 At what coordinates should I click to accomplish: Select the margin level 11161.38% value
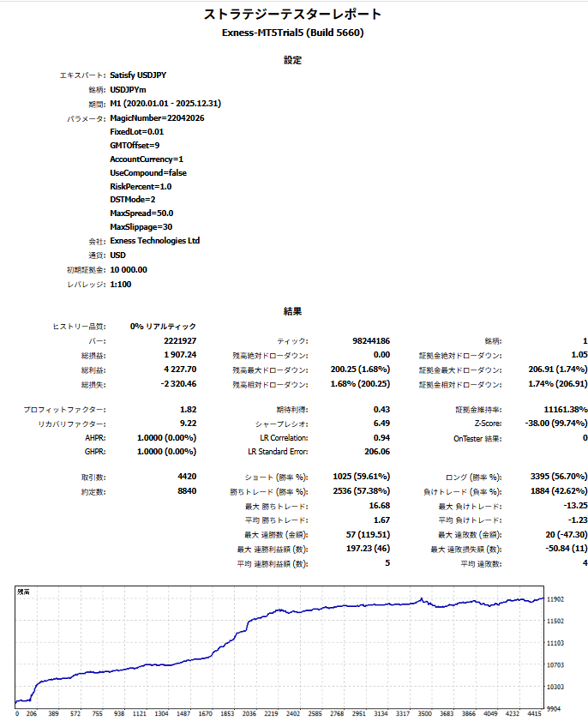point(566,409)
